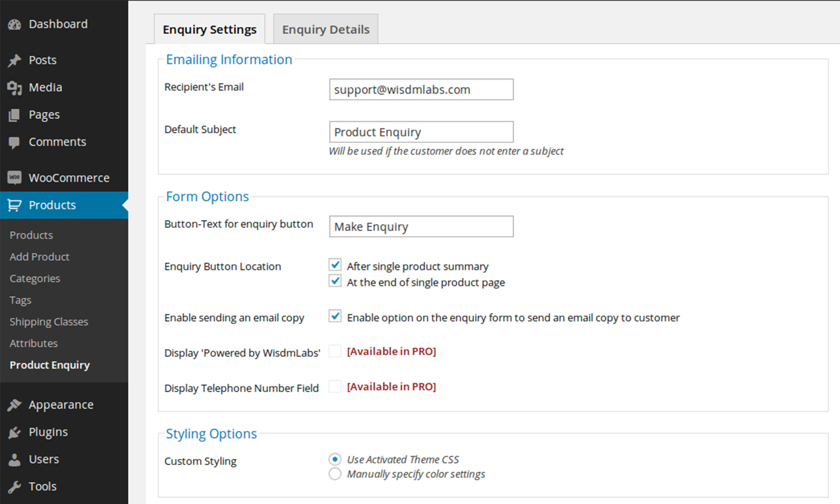Go to Products submenu link
Screen dimensions: 840x504
tap(31, 235)
